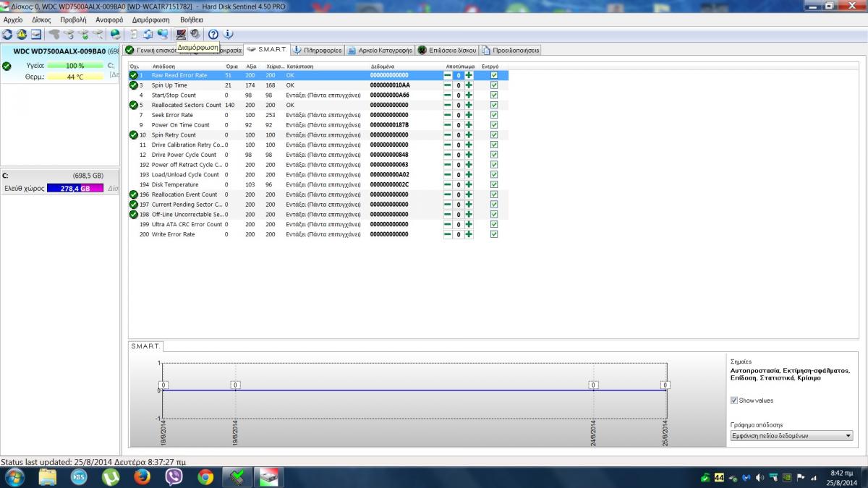Toggle Enabled checkbox for Start/Stop Count

494,95
